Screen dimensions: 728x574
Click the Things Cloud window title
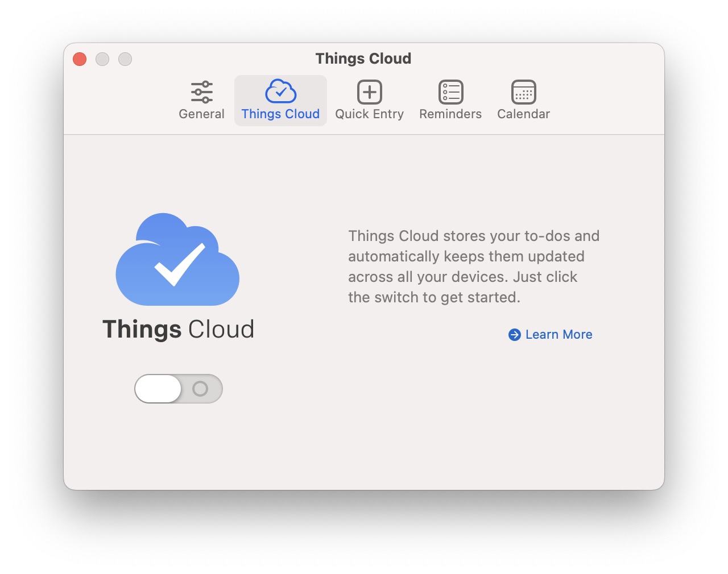pyautogui.click(x=363, y=59)
